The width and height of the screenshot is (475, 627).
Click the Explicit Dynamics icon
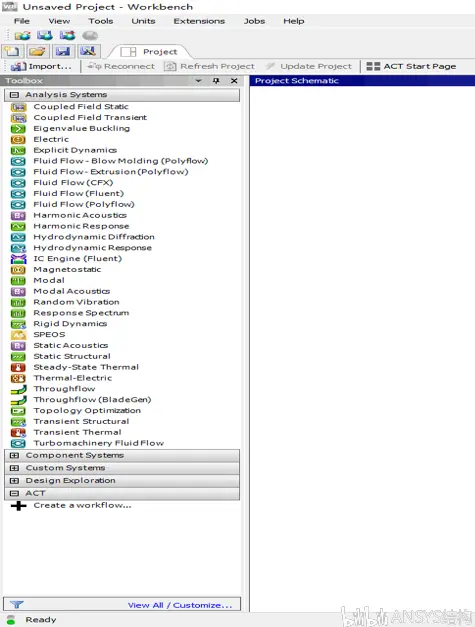(18, 150)
